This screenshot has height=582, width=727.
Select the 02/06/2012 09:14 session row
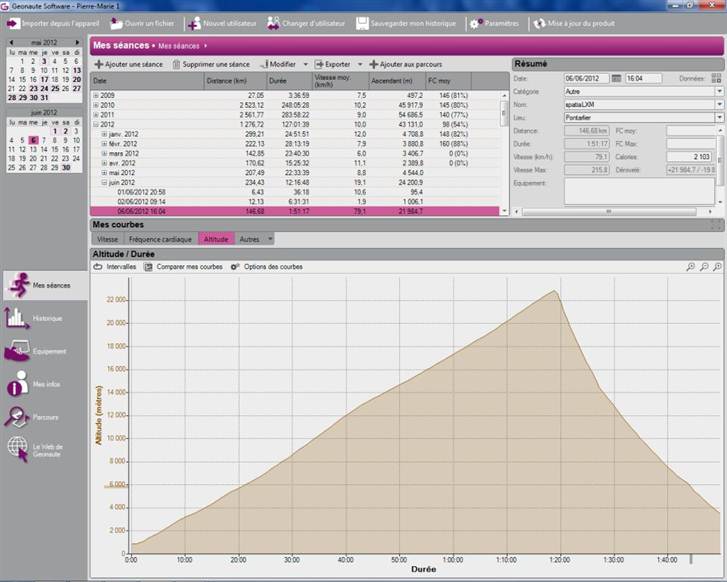(x=295, y=202)
